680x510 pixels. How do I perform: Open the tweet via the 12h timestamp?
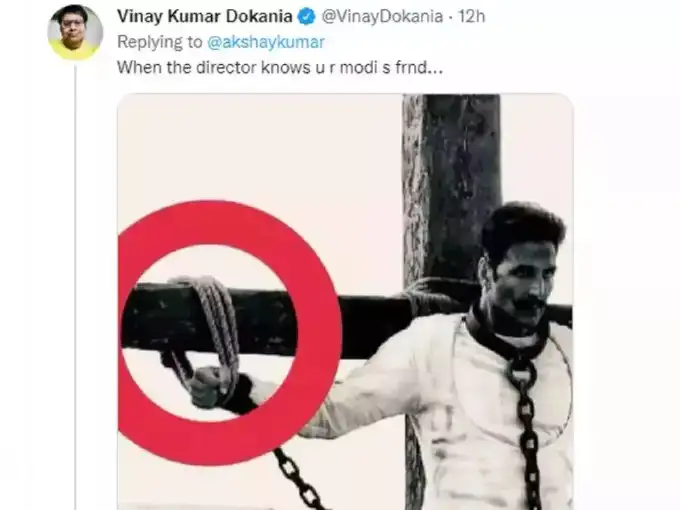point(473,17)
